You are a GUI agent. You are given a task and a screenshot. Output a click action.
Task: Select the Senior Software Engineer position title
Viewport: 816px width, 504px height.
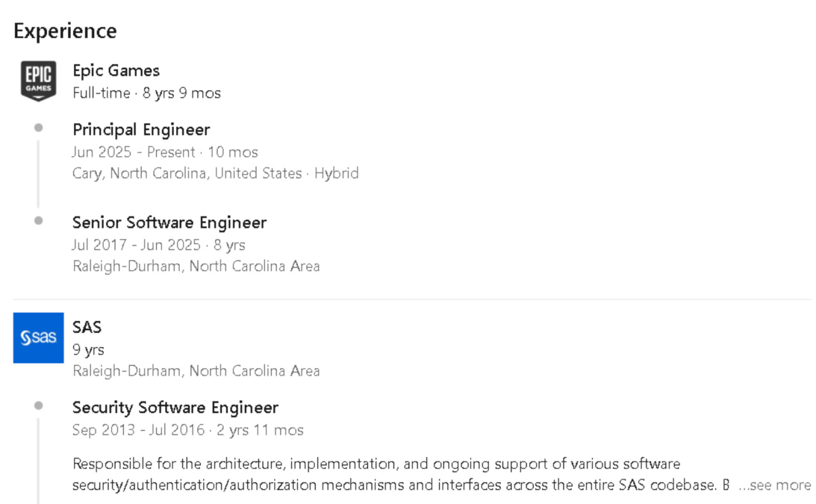tap(169, 223)
